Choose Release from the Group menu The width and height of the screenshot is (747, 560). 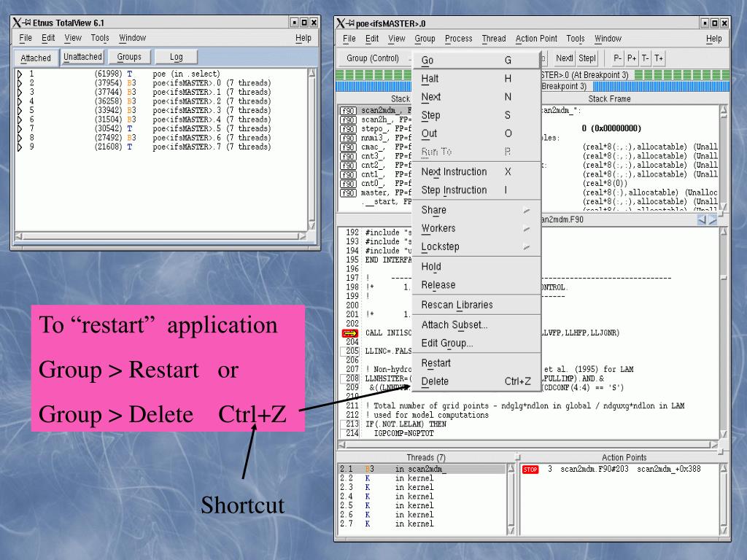pyautogui.click(x=476, y=285)
